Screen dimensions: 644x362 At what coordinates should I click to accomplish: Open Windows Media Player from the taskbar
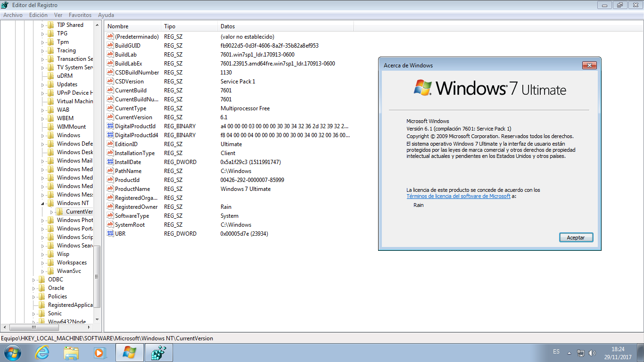tap(99, 353)
